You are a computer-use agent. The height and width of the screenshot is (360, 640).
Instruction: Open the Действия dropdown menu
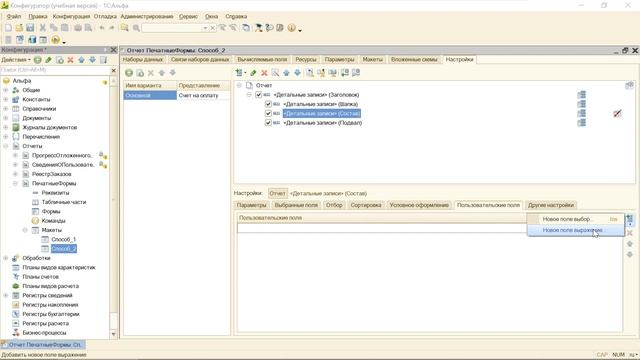tap(16, 60)
